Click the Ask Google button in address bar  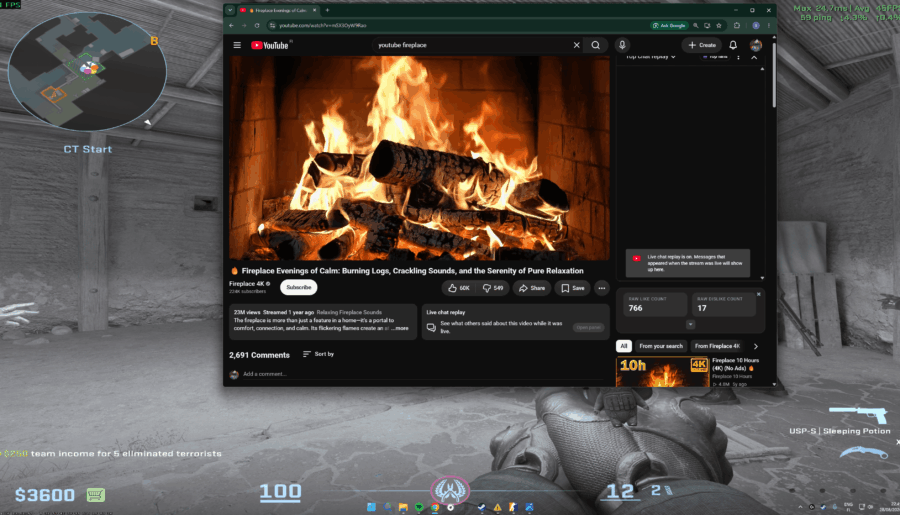[x=669, y=25]
